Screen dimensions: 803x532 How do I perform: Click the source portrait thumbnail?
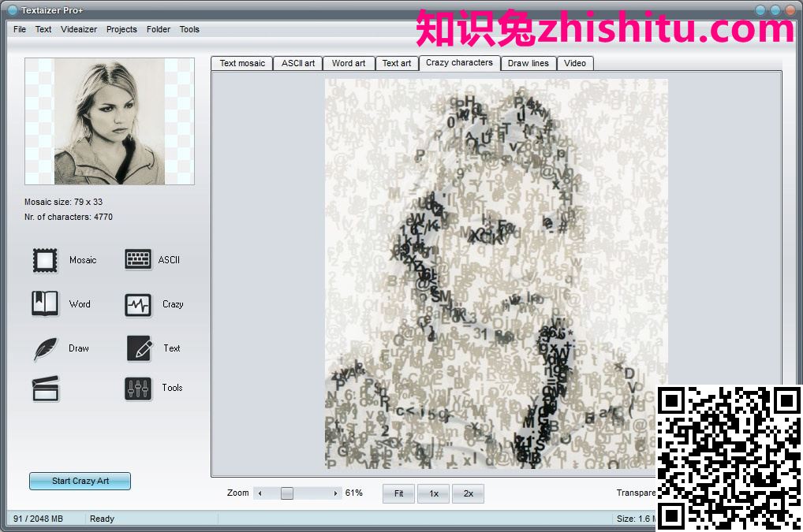(110, 121)
